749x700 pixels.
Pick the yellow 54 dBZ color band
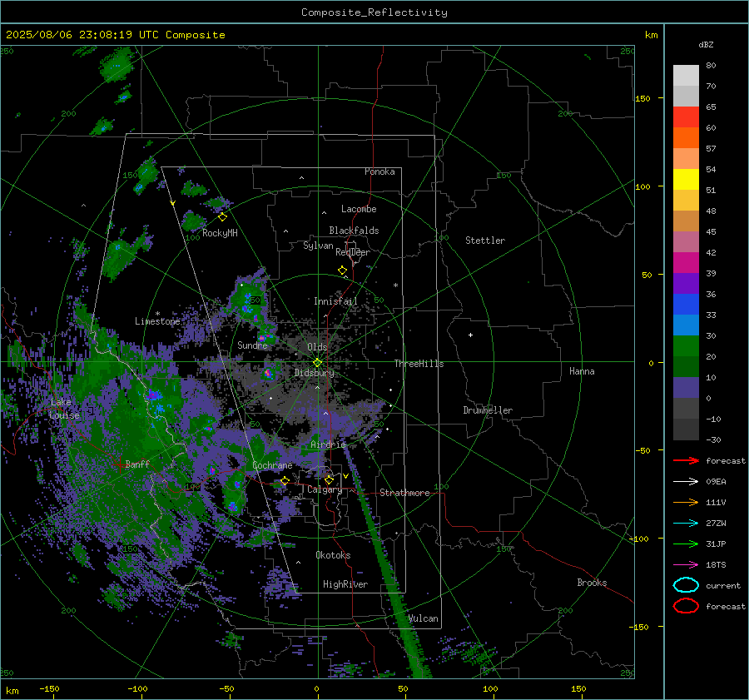[686, 179]
